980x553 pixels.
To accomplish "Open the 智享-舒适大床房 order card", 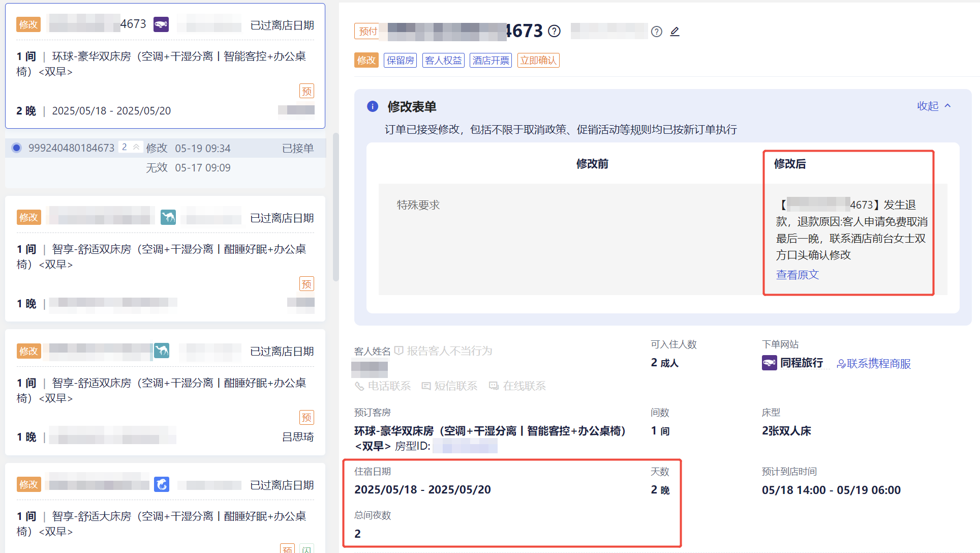I will 165,508.
